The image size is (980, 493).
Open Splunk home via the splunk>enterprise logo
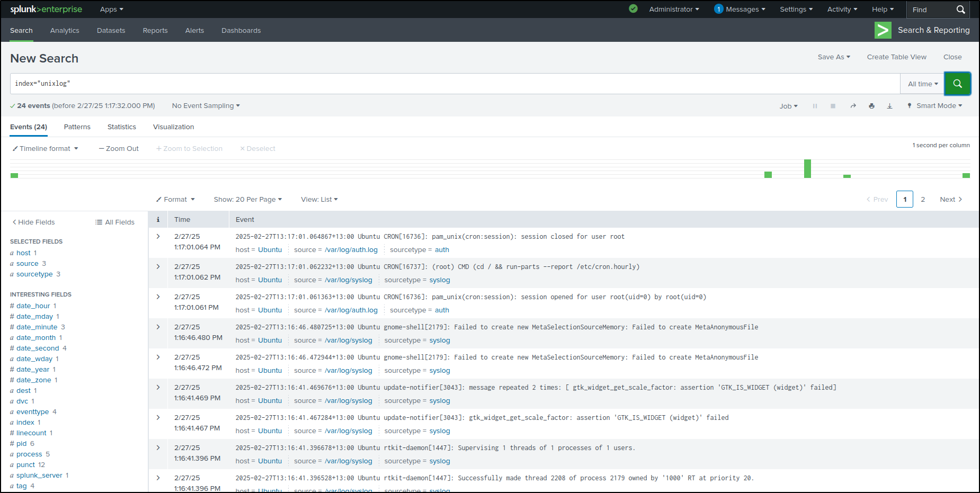pyautogui.click(x=46, y=9)
